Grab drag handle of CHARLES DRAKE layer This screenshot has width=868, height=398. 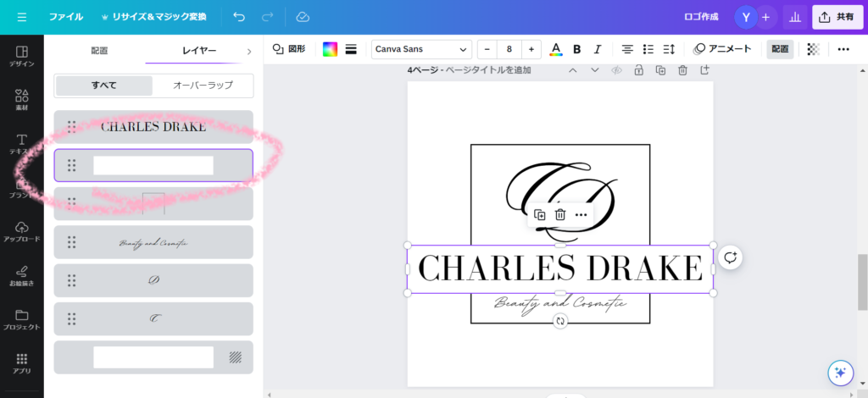click(x=71, y=127)
